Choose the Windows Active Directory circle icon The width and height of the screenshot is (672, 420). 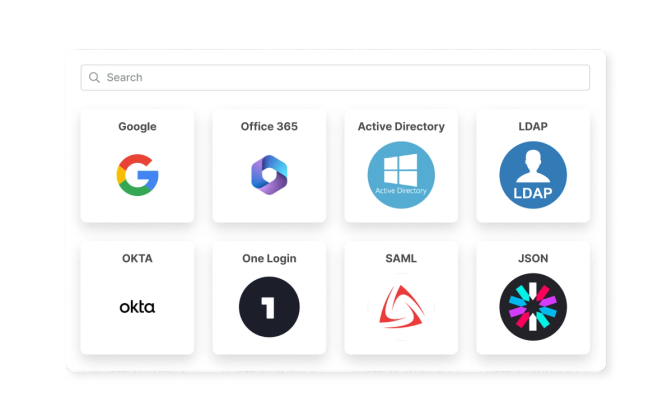click(x=401, y=175)
